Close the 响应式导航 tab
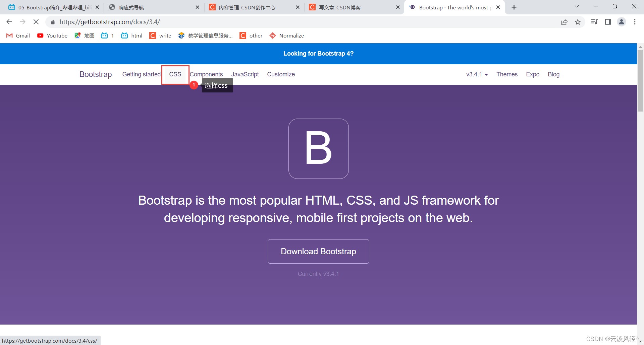The width and height of the screenshot is (644, 345). (x=197, y=7)
